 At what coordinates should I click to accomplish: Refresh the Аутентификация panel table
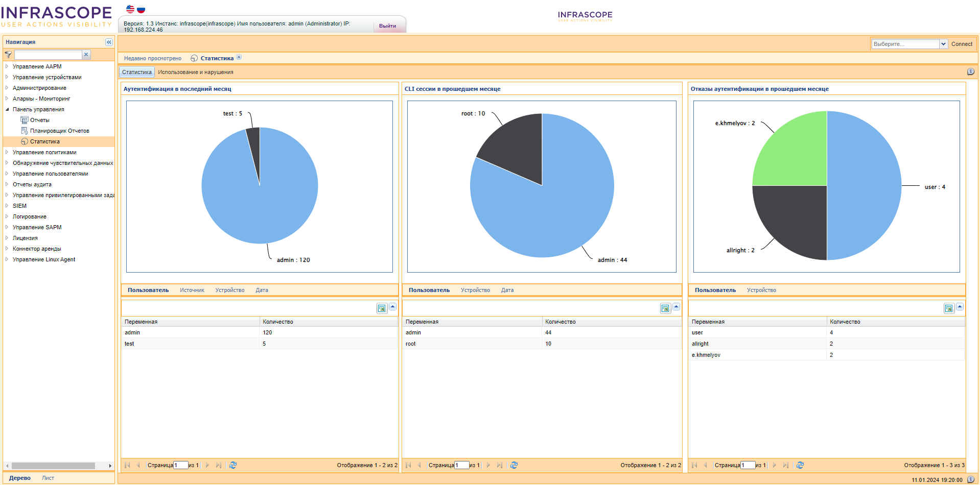pos(233,465)
